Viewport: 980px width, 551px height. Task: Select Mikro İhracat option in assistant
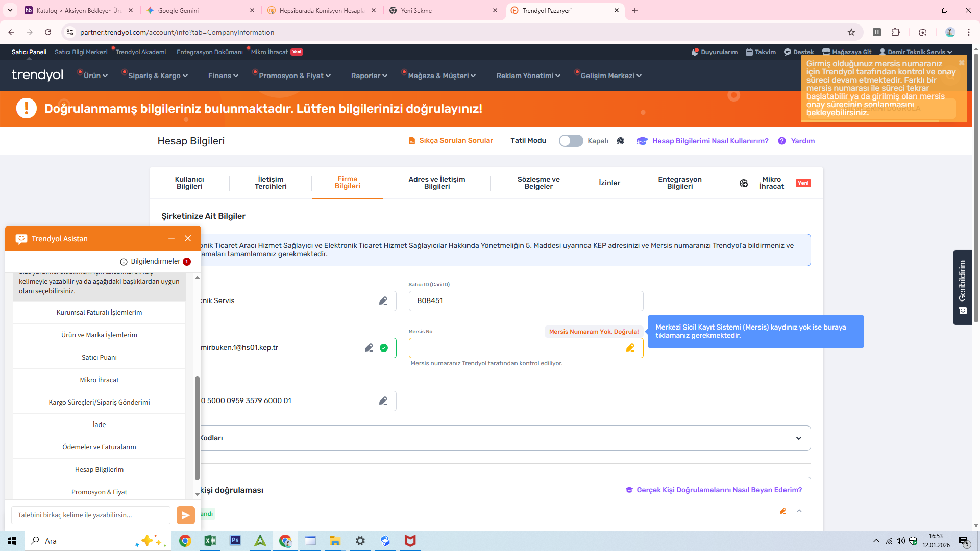(99, 380)
